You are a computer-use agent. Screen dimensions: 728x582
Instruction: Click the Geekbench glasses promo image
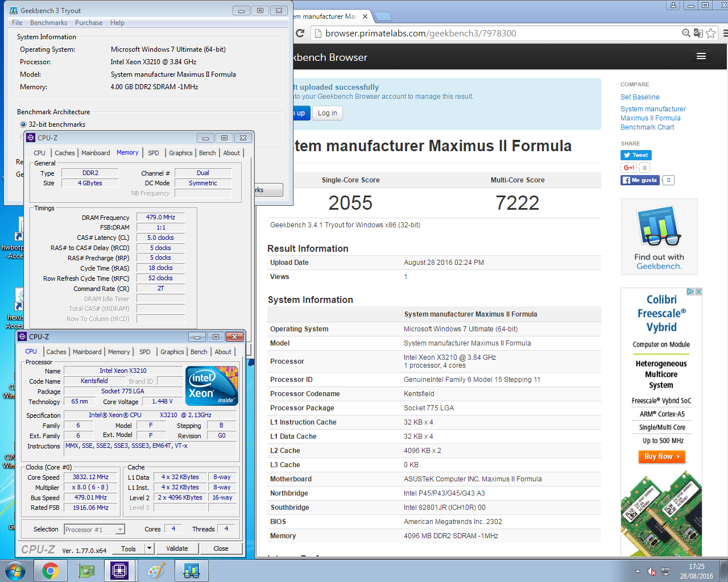[659, 236]
